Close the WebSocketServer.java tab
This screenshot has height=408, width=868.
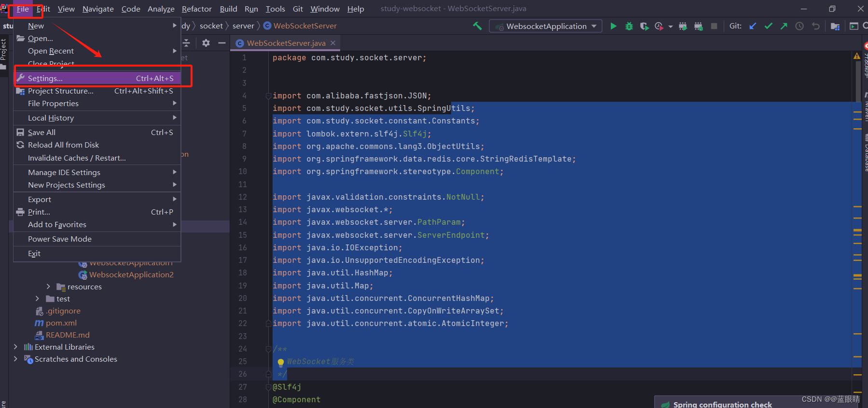point(333,43)
